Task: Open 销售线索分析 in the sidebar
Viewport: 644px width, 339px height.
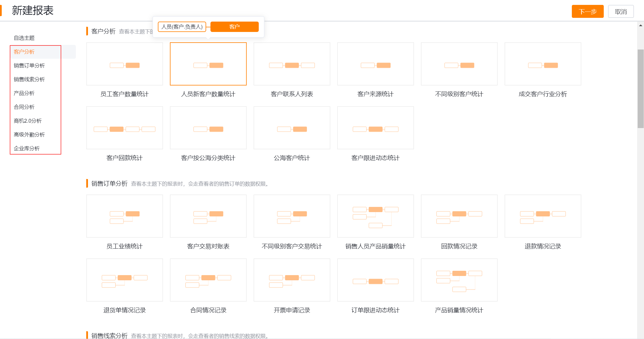Action: pos(29,79)
